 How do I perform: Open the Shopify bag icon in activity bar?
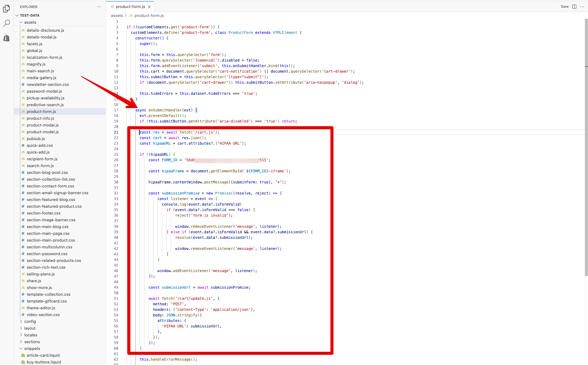pos(6,38)
